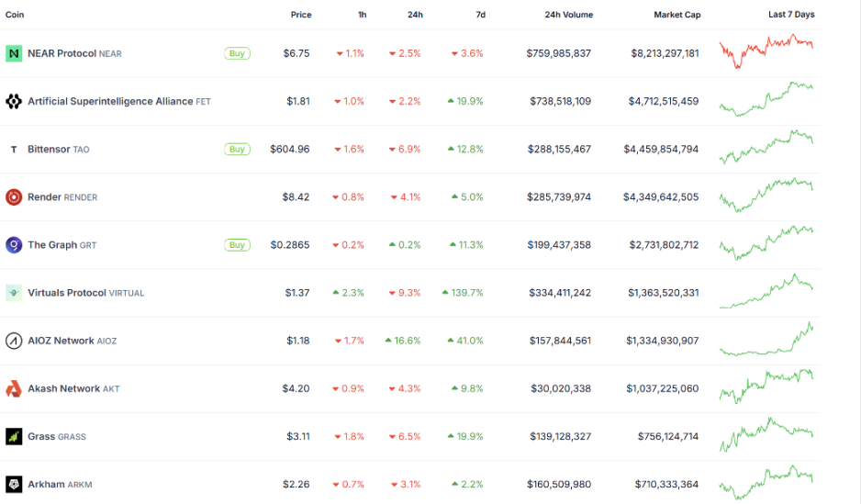
Task: Open AIOZ Network coin link
Action: [x=72, y=341]
